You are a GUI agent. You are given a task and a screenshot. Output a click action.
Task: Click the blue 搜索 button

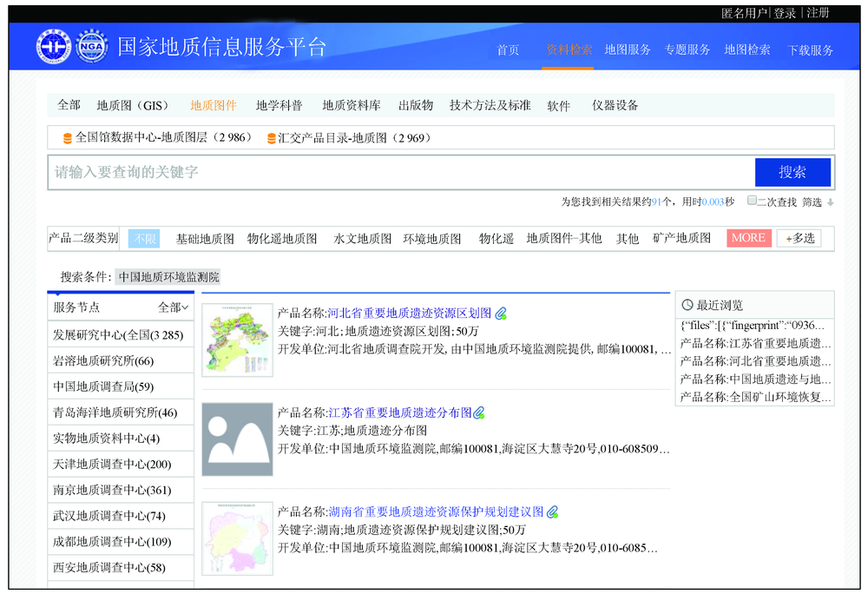[792, 172]
